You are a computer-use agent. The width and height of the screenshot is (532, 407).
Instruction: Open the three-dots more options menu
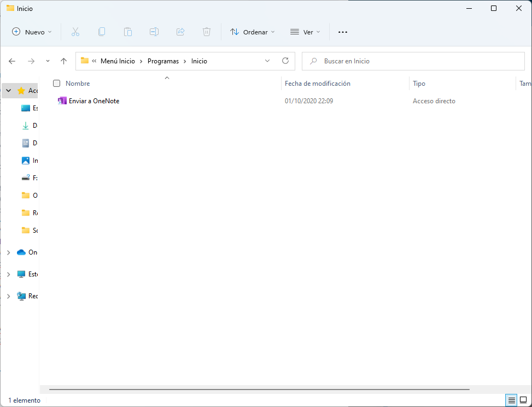pos(343,32)
